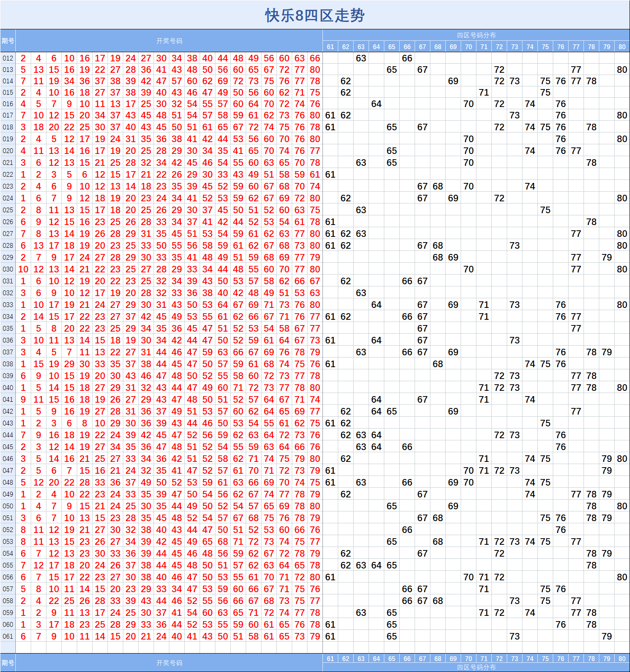Click the bottom 开奖号码 footer label
Viewport: 630px width, 672px height.
coord(169,663)
